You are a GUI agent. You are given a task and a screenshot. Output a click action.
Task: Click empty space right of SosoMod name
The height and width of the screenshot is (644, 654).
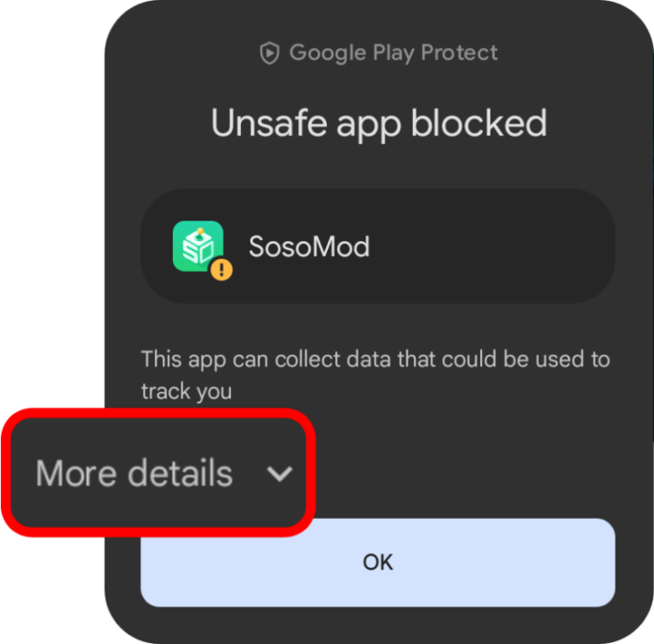pyautogui.click(x=486, y=247)
